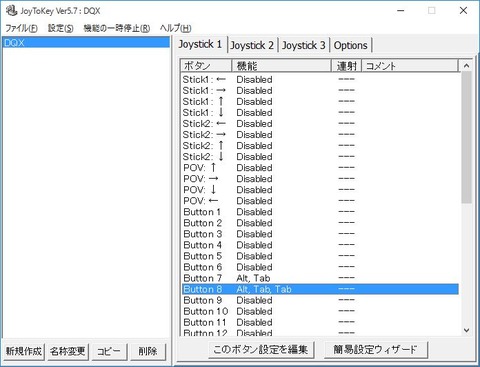Screen dimensions: 480x367
Task: Switch to the Joystick 3 tab
Action: pos(304,45)
